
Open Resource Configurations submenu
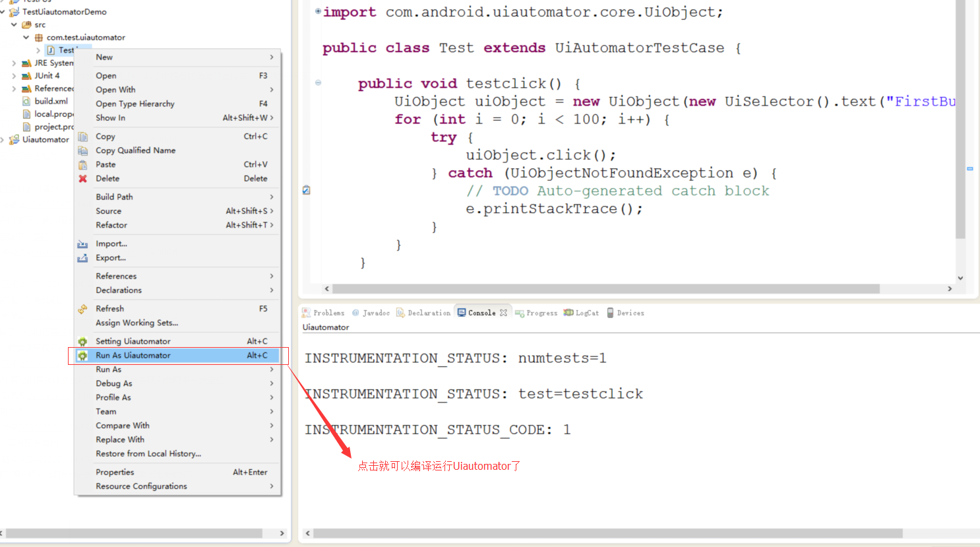point(177,486)
